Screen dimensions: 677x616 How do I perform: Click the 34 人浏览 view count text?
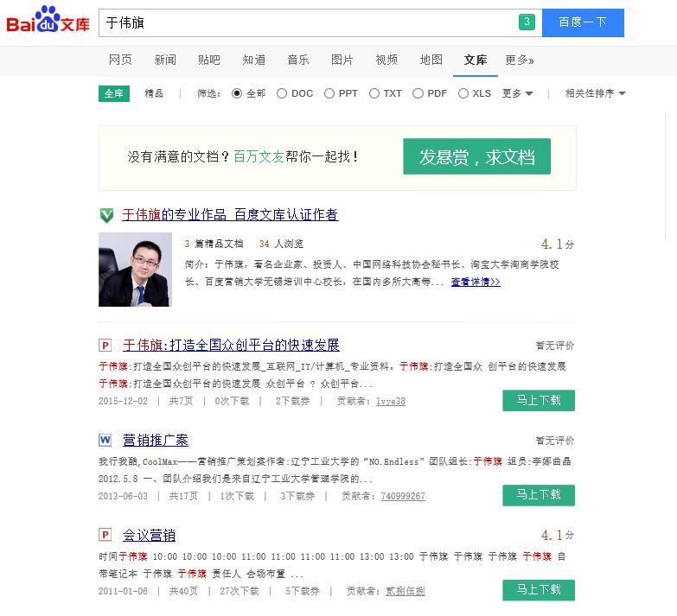point(281,244)
